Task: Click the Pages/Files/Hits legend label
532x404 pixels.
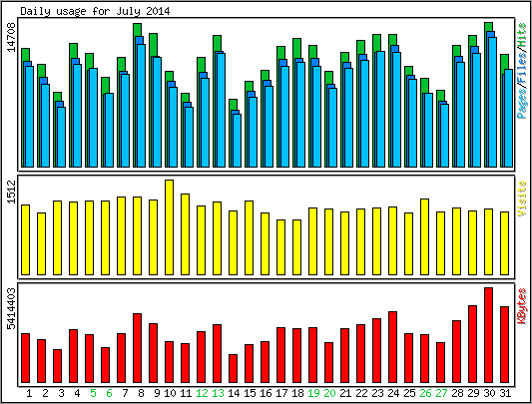Action: pyautogui.click(x=522, y=71)
